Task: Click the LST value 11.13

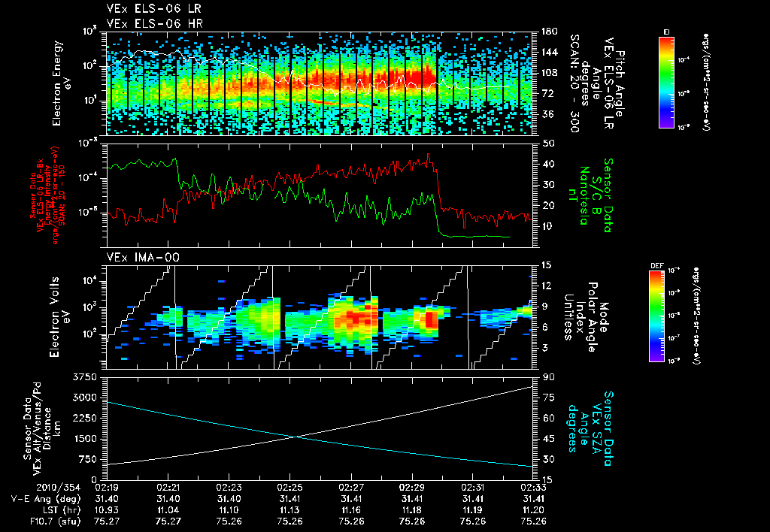Action: point(290,510)
